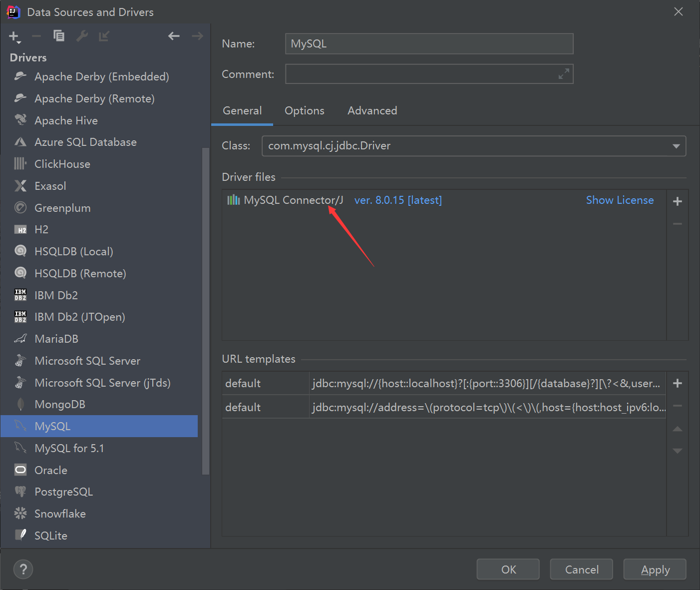700x590 pixels.
Task: Select HSQLDB (Remote) driver
Action: [x=99, y=273]
